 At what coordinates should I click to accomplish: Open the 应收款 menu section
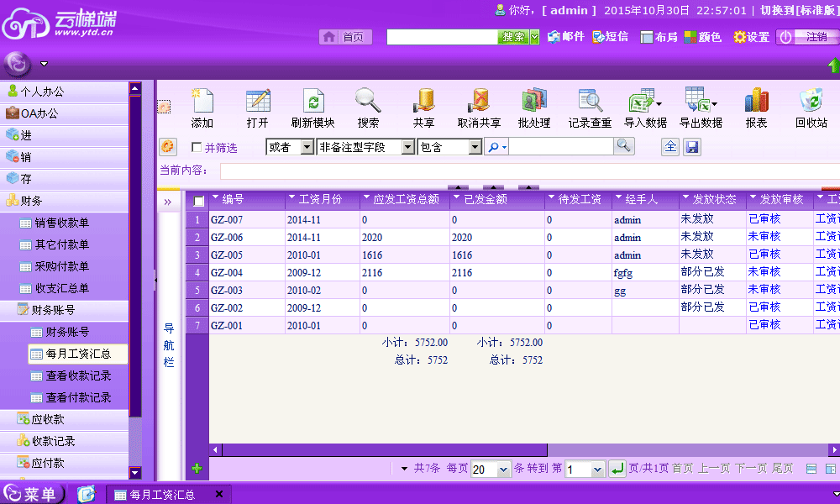[65, 419]
